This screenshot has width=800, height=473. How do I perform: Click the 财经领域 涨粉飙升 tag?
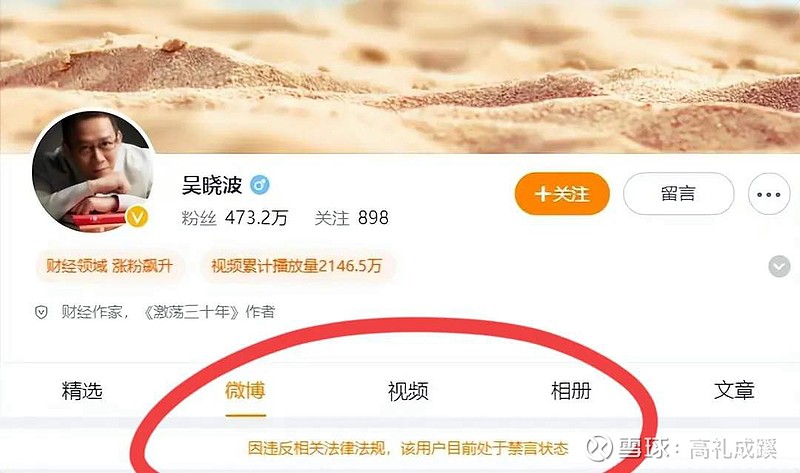point(109,266)
